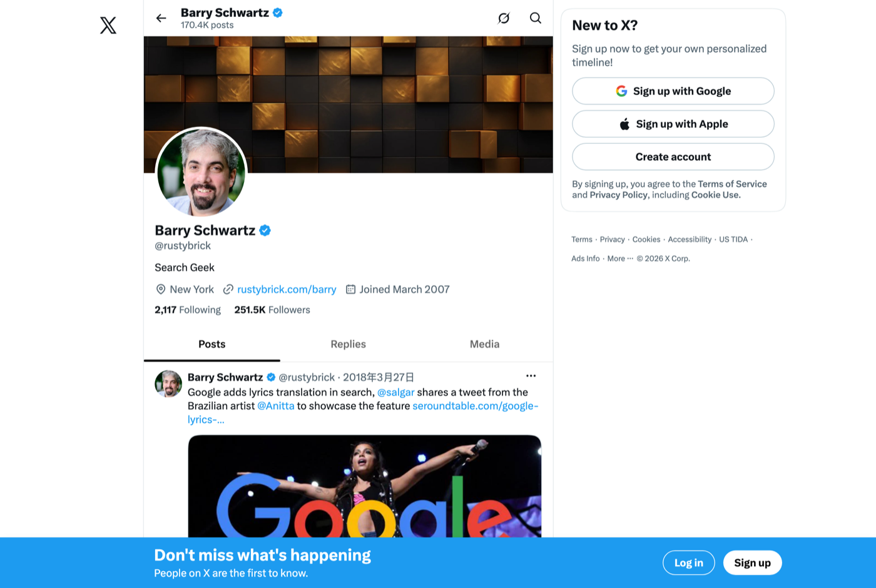Open Barry Schwartz's large profile photo
876x588 pixels.
coord(201,173)
